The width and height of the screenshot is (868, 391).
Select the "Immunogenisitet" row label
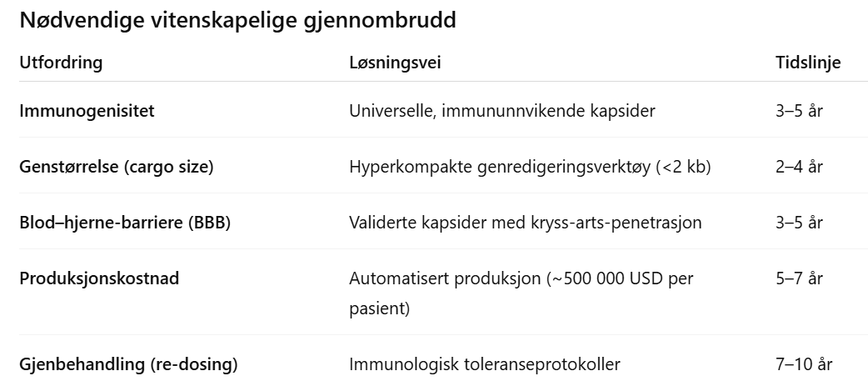pos(87,110)
